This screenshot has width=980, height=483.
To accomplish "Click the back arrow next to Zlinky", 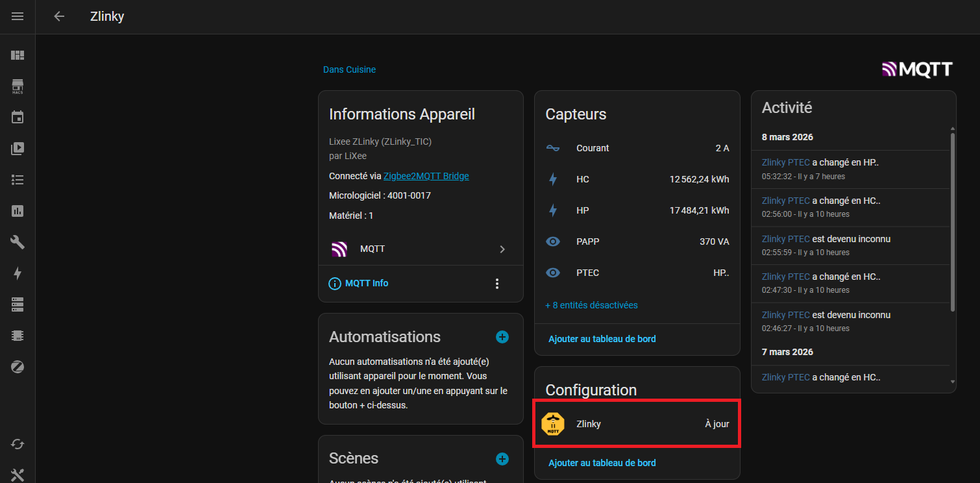I will click(x=59, y=17).
